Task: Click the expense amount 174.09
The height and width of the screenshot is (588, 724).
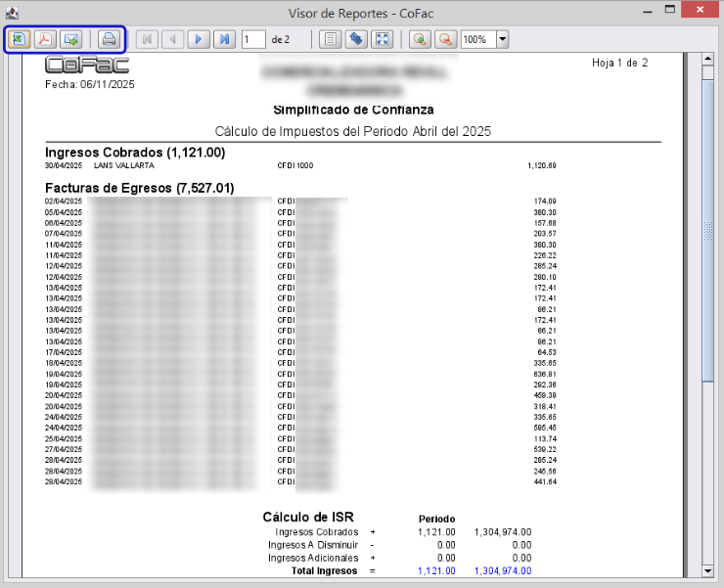Action: pyautogui.click(x=545, y=202)
